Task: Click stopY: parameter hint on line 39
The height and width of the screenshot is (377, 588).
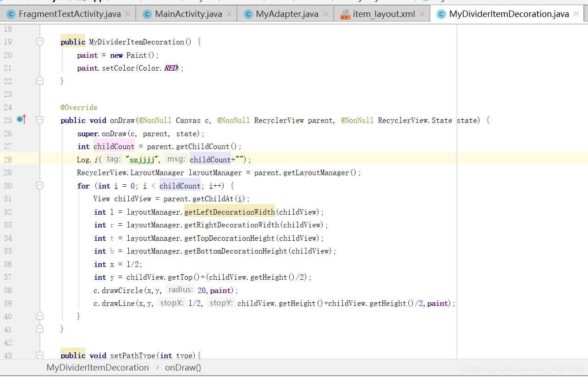Action: 221,303
